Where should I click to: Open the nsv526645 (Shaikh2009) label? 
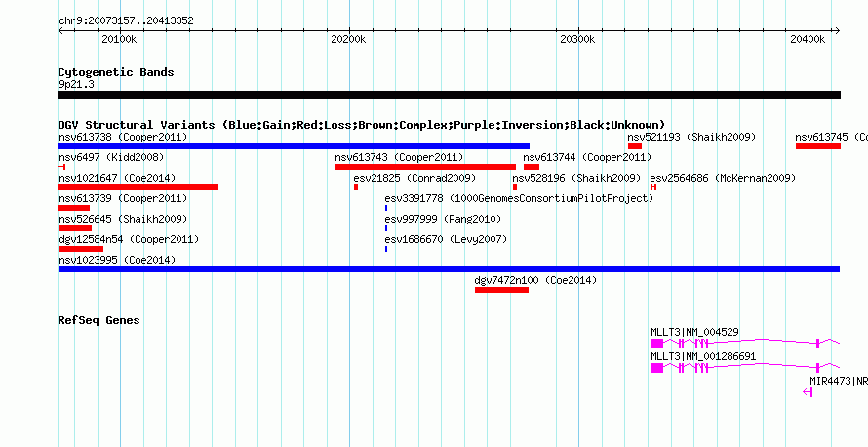123,219
